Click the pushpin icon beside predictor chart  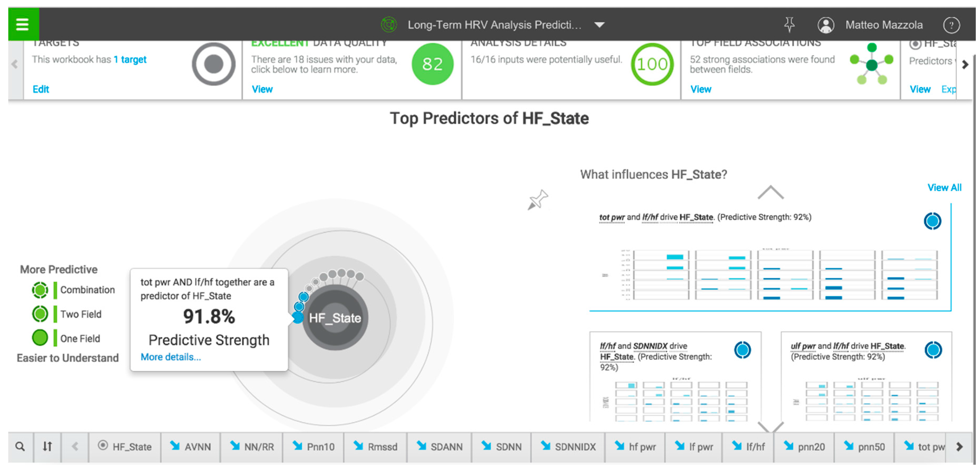click(537, 199)
